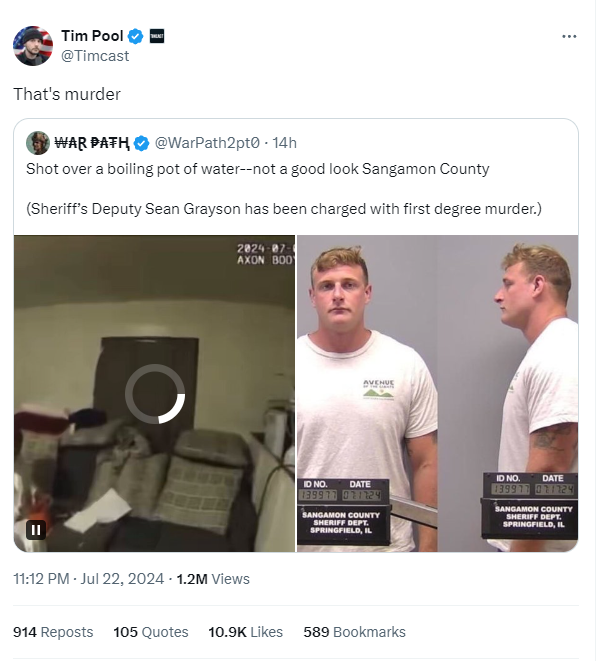598x661 pixels.
Task: Open the WAR PATH avatar in quoted tweet
Action: coord(38,143)
